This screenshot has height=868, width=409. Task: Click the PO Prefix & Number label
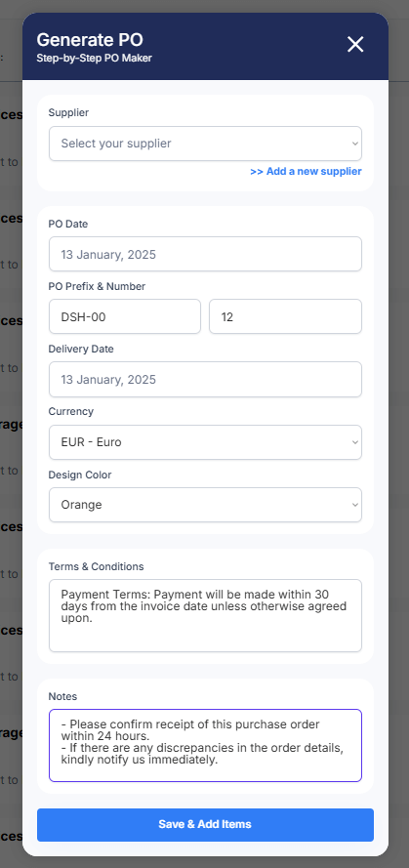coord(97,287)
